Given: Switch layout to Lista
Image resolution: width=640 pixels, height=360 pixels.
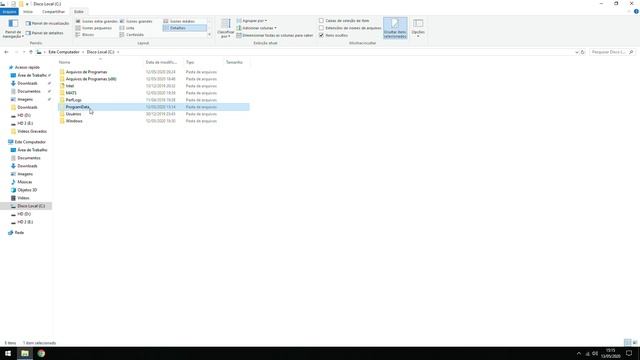Looking at the screenshot, I should pos(127,28).
